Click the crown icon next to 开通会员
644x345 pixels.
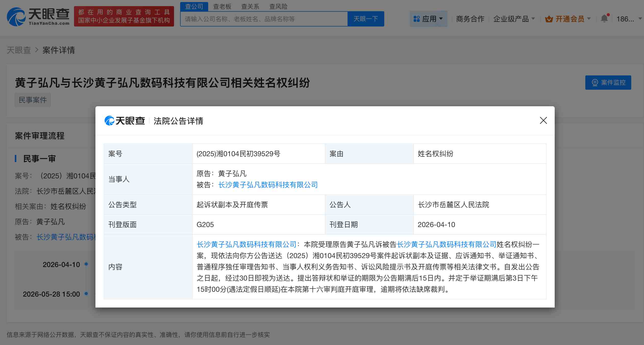pos(549,18)
